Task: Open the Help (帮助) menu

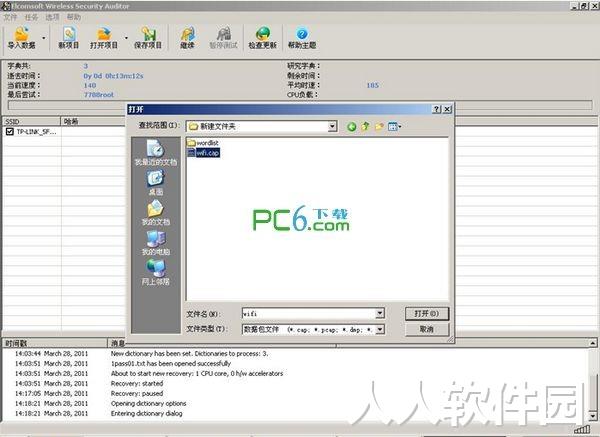Action: coord(73,17)
